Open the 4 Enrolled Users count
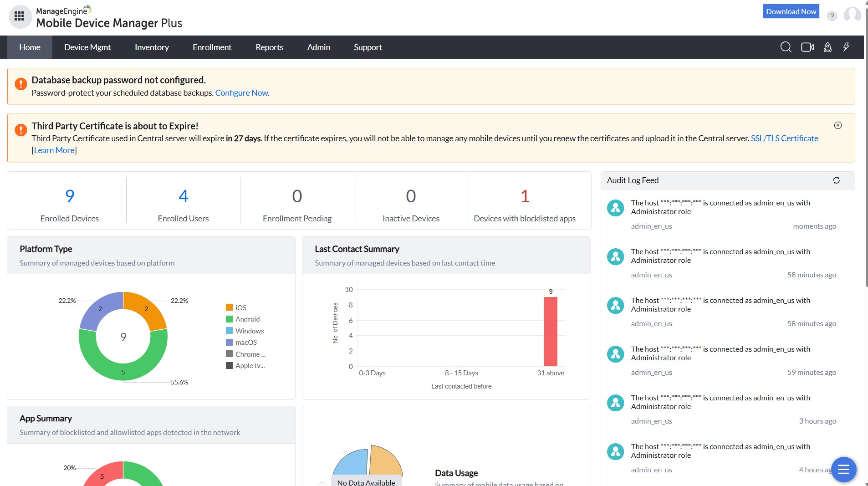Image resolution: width=868 pixels, height=486 pixels. pyautogui.click(x=183, y=196)
